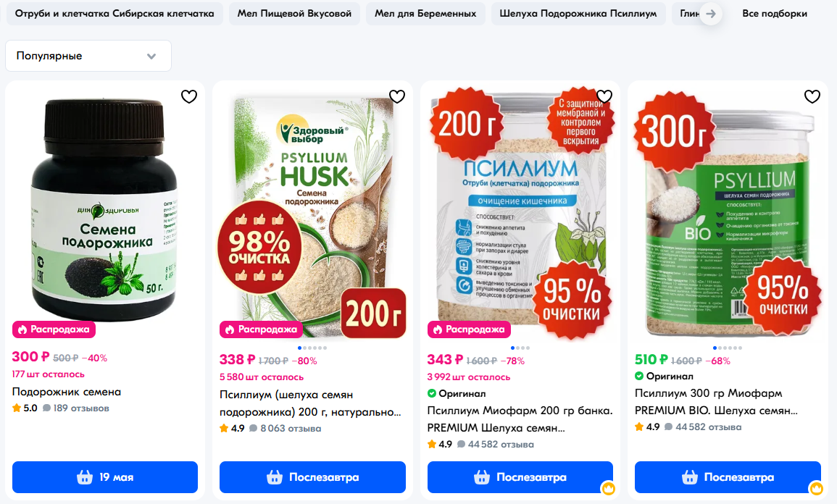
Task: Show more collections with the right arrow
Action: tap(710, 14)
